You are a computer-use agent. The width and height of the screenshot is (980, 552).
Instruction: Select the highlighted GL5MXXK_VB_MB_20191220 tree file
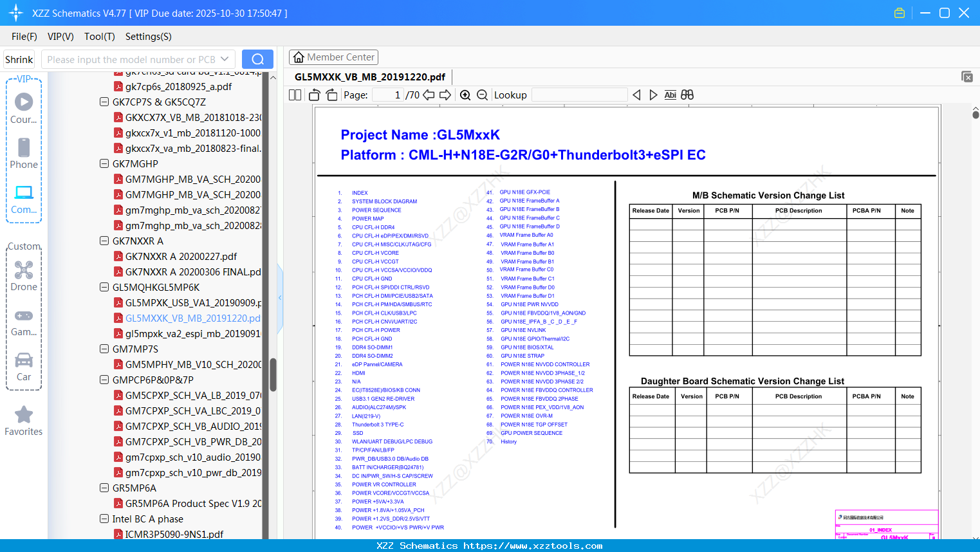point(193,318)
